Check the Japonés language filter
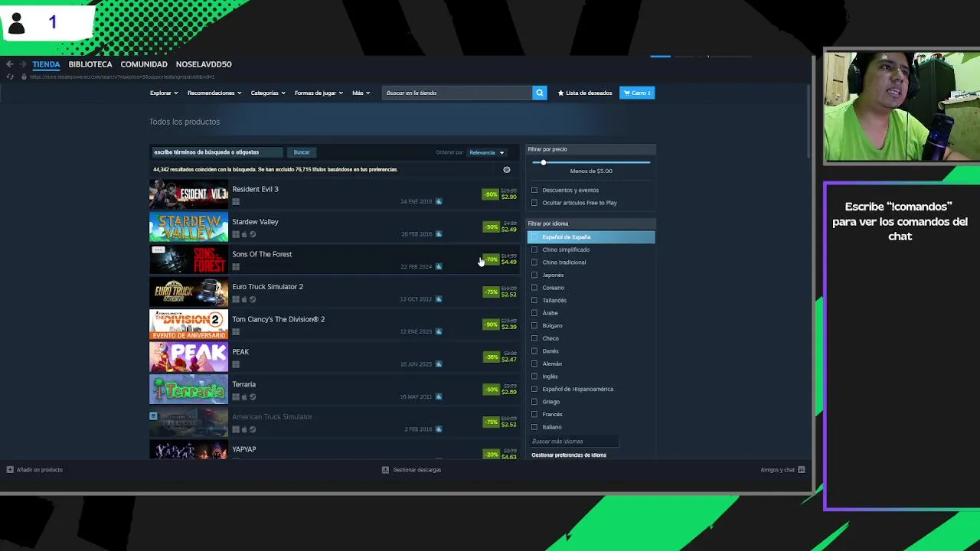 coord(534,275)
